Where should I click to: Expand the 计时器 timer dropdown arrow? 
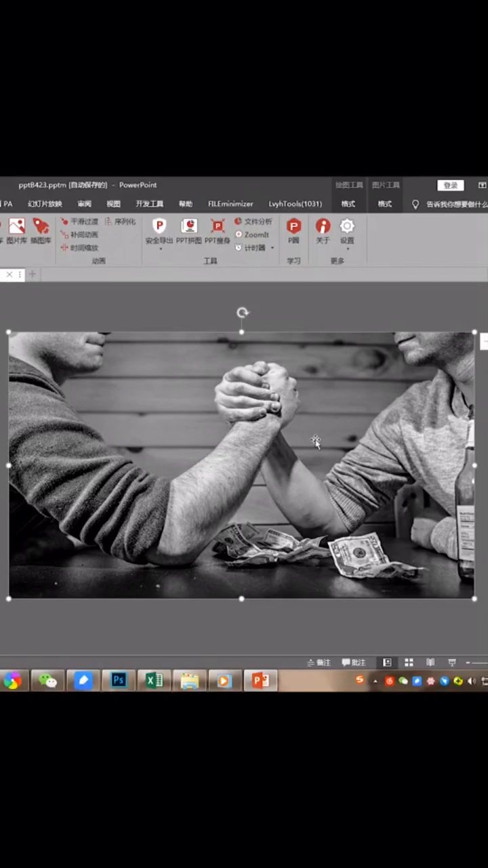(272, 248)
